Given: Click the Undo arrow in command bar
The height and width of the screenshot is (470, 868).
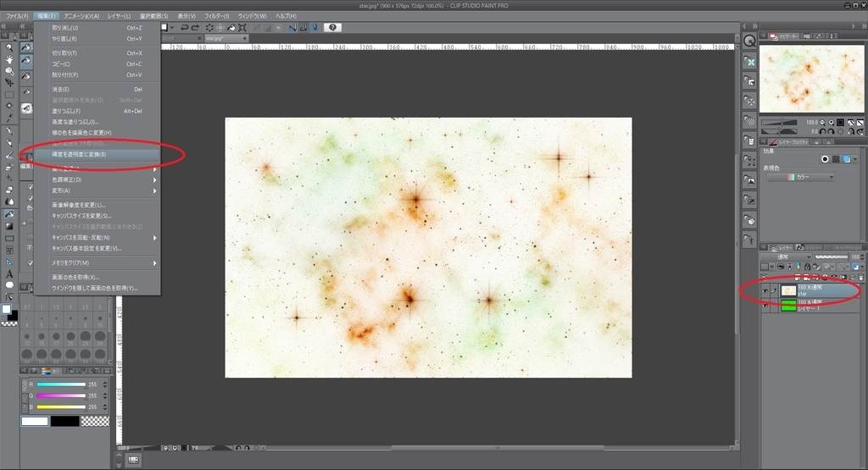Looking at the screenshot, I should (184, 27).
